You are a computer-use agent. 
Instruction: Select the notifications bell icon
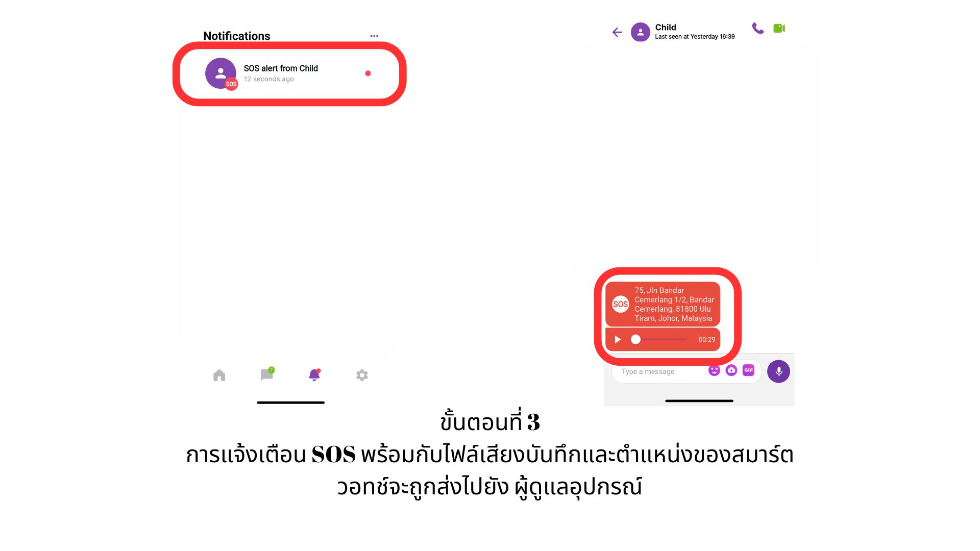pyautogui.click(x=314, y=375)
